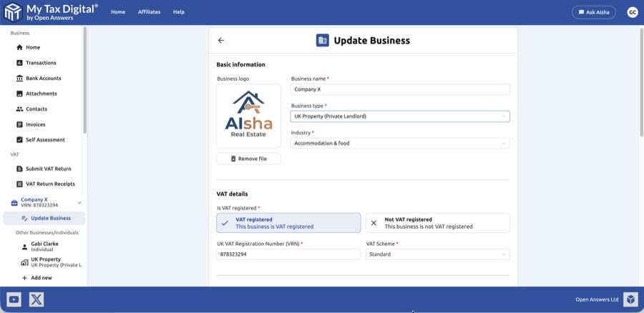Click the UK VAT Registration Number field
Viewport: 644px width, 313px height.
click(x=289, y=254)
